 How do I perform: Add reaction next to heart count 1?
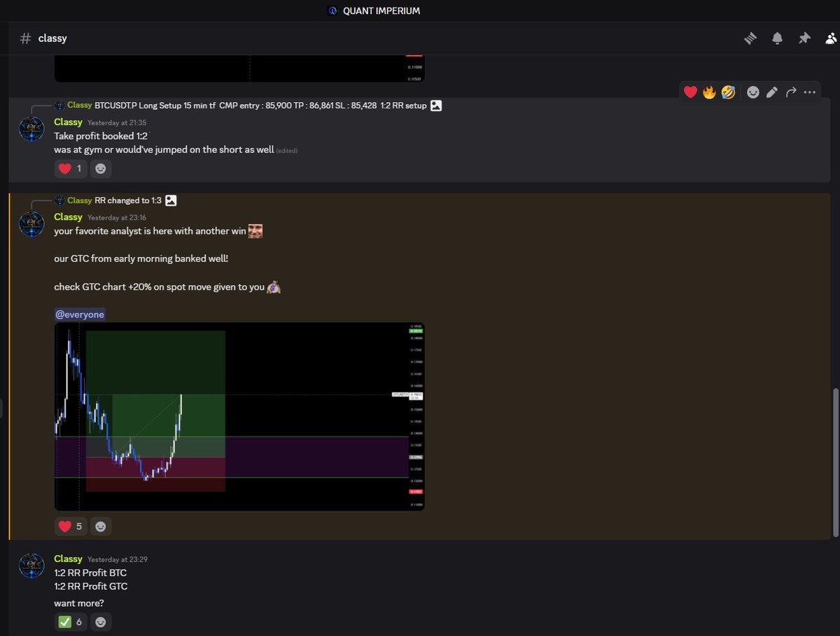tap(101, 169)
